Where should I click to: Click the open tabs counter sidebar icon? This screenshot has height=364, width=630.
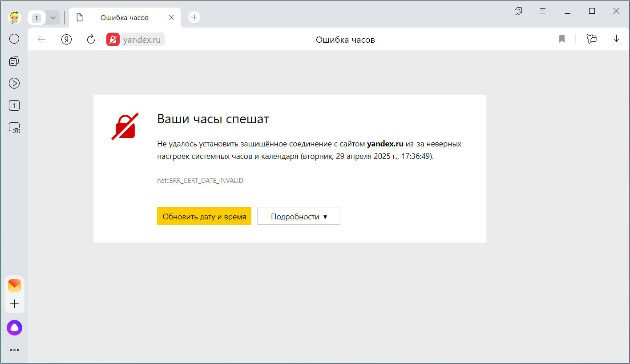pyautogui.click(x=14, y=106)
